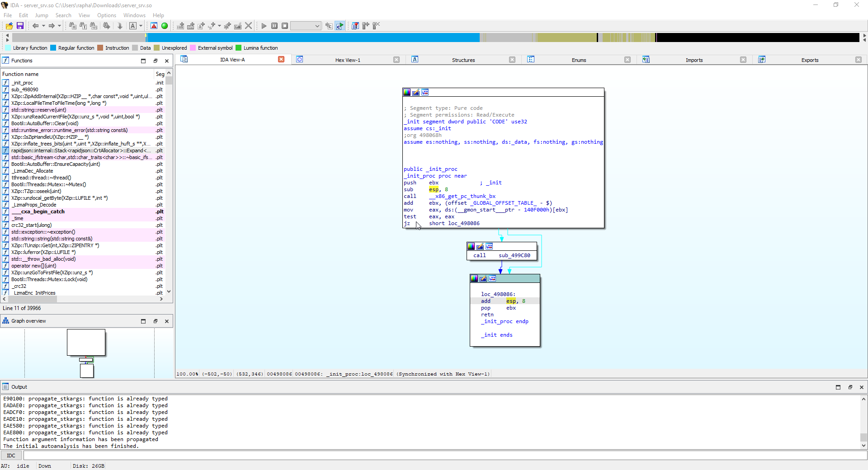Screen dimensions: 868x470
Task: Click the IDC script language button
Action: pyautogui.click(x=11, y=456)
